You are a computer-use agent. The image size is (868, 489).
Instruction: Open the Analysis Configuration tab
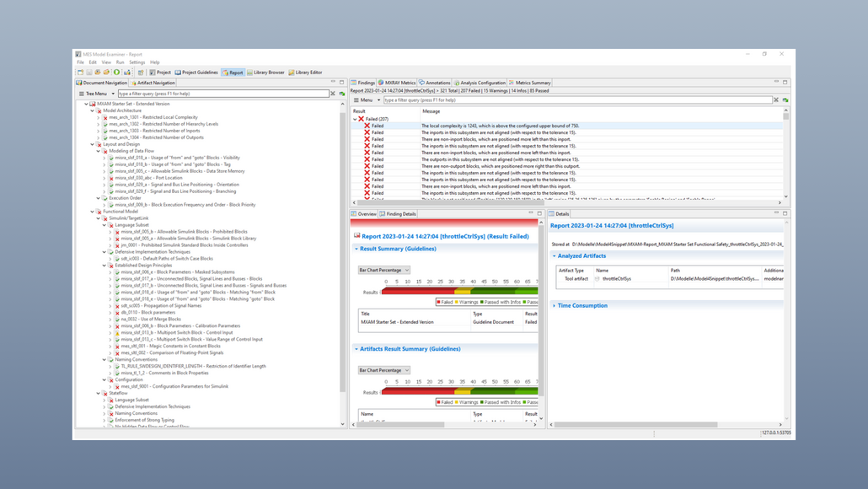(x=480, y=83)
